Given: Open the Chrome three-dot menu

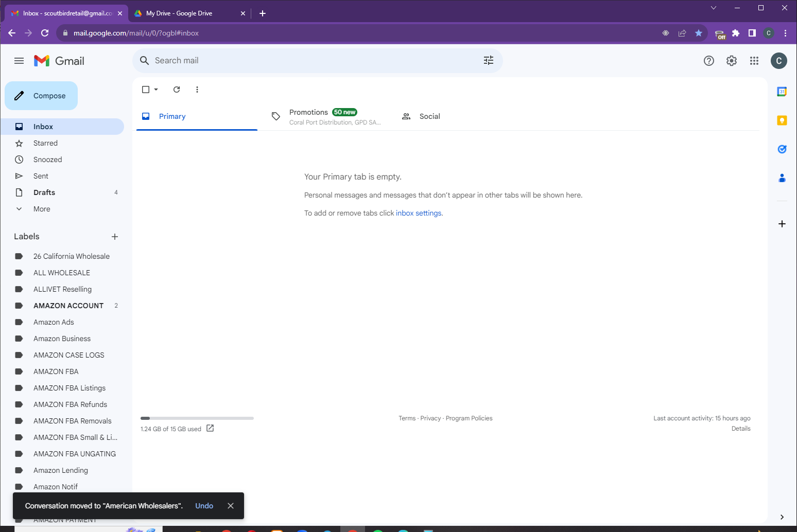Looking at the screenshot, I should click(x=785, y=33).
